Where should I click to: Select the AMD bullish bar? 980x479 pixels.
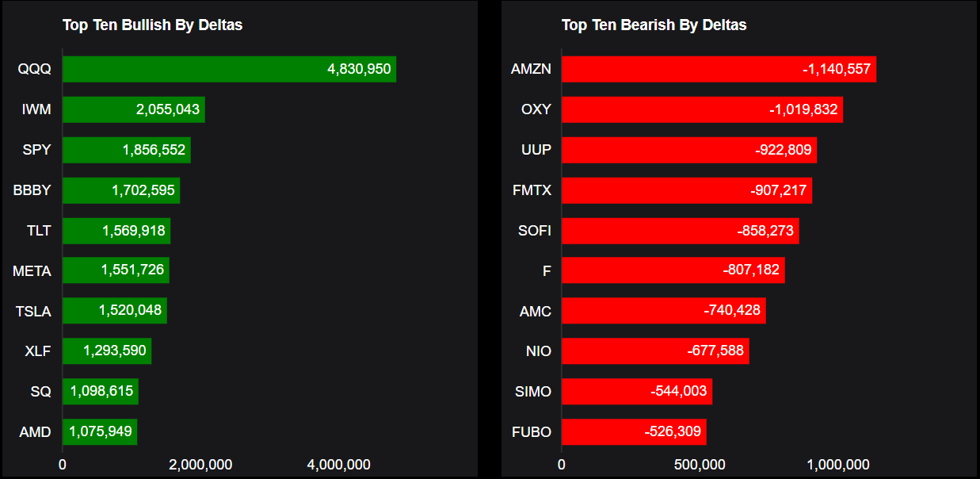(100, 432)
